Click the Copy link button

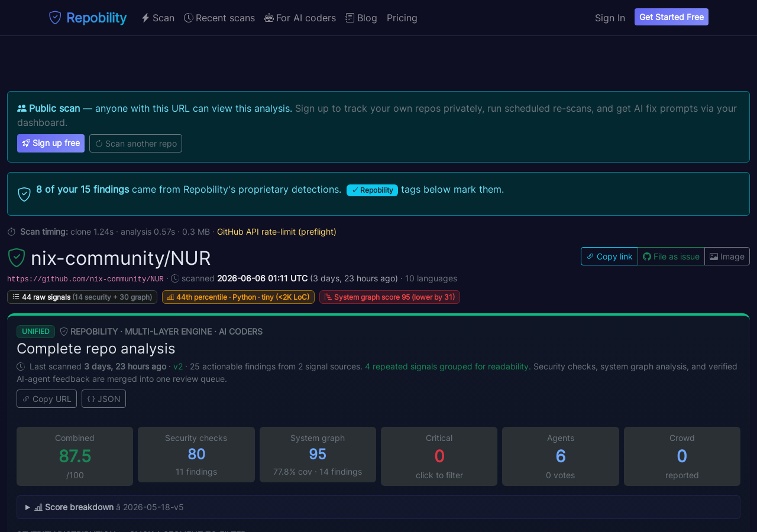(x=609, y=256)
